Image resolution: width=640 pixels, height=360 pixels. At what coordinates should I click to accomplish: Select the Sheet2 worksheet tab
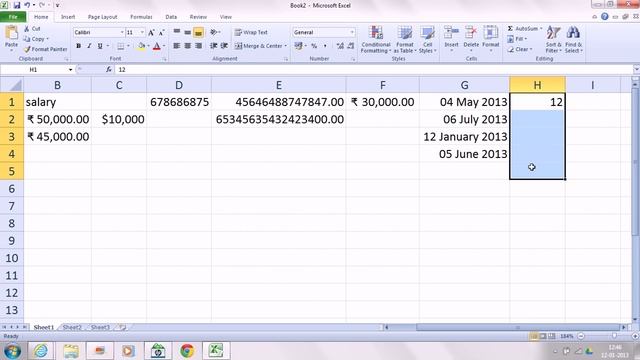(x=72, y=327)
